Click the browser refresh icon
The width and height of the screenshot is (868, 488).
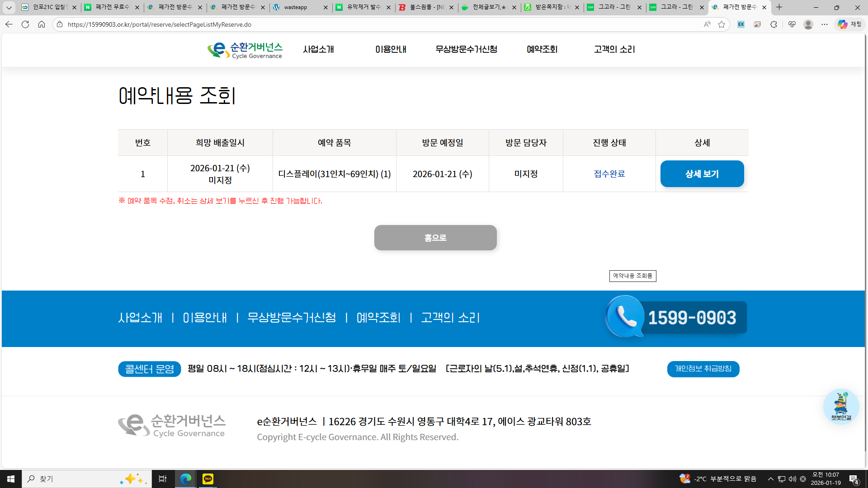tap(25, 24)
